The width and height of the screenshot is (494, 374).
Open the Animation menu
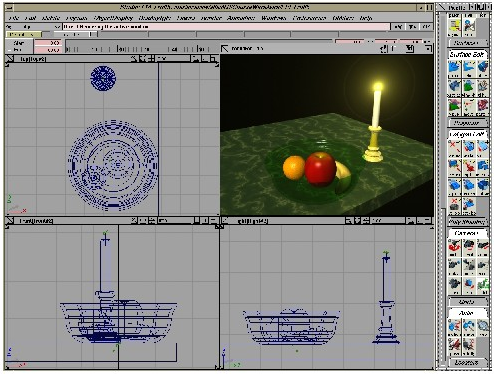coord(240,18)
